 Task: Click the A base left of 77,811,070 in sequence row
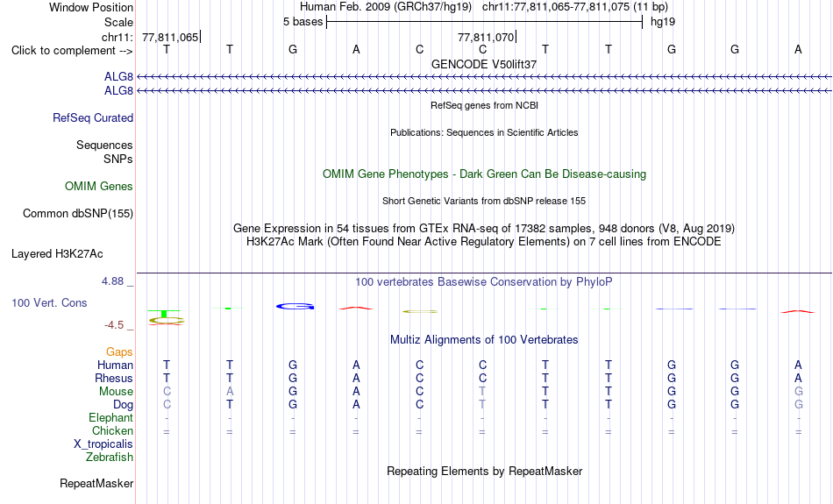tap(356, 49)
